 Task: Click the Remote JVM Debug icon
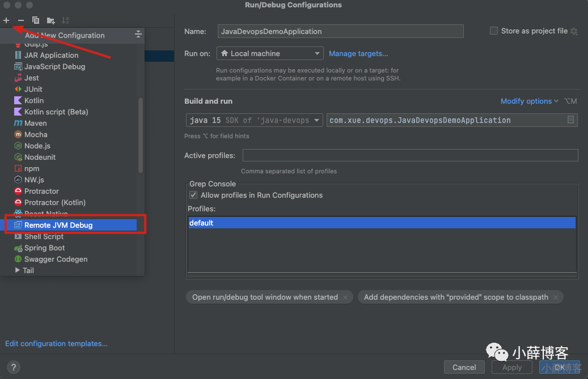[x=18, y=225]
